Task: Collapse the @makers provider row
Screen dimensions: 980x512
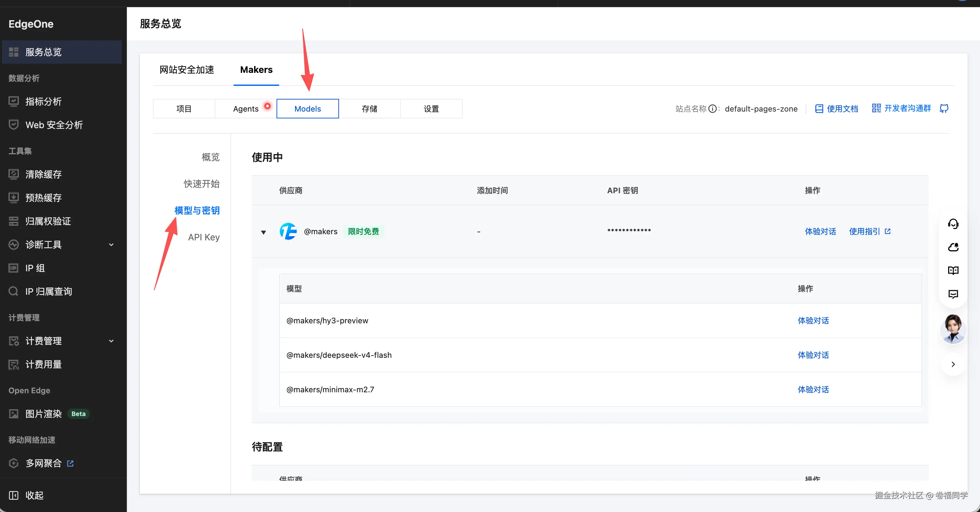Action: (263, 232)
